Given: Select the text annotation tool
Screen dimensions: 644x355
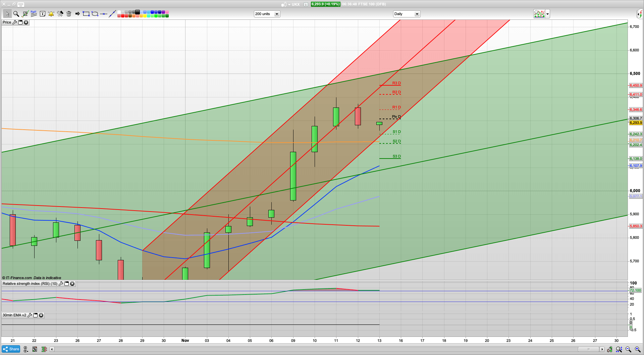Looking at the screenshot, I should coord(43,14).
